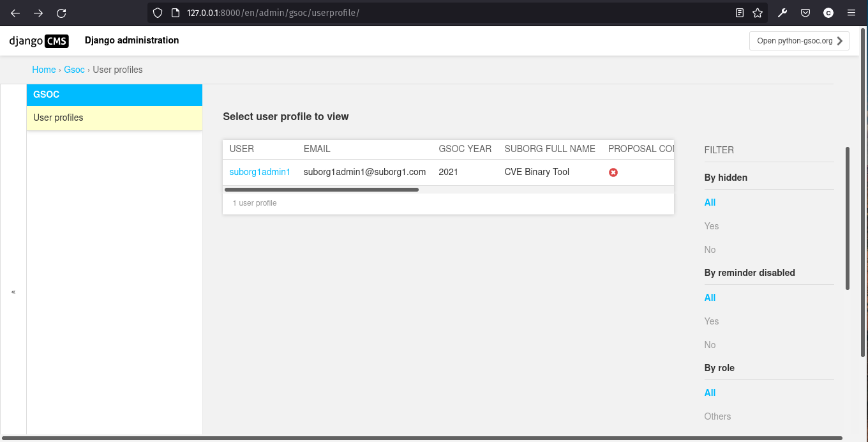Click the Firefox shield tracking protection icon
Screen dimensions: 868x442
point(157,12)
